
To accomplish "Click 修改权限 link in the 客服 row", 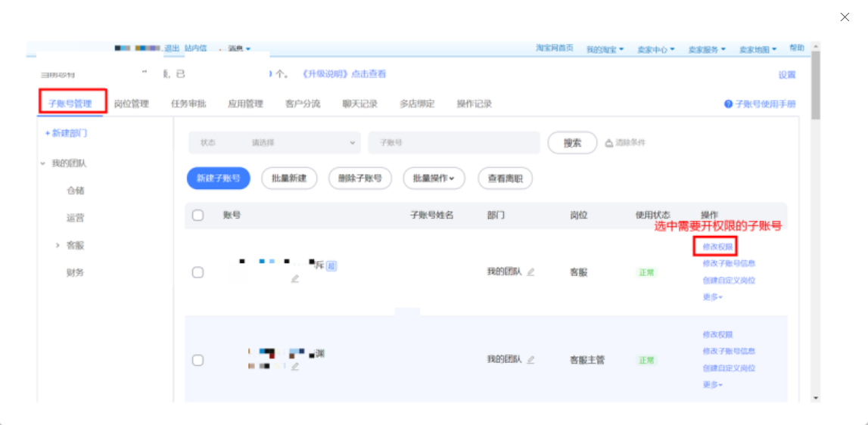I will tap(718, 247).
